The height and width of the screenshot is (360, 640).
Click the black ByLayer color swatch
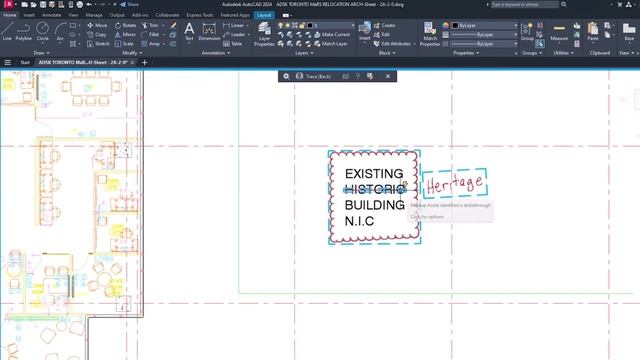point(456,25)
